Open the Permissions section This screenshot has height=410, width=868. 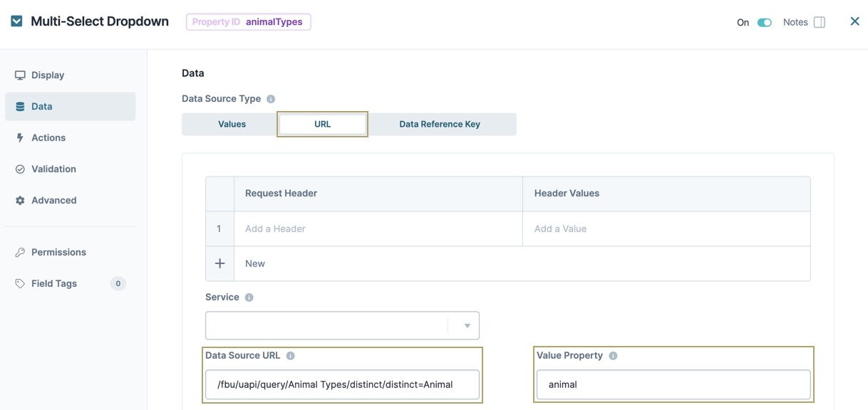pyautogui.click(x=70, y=252)
